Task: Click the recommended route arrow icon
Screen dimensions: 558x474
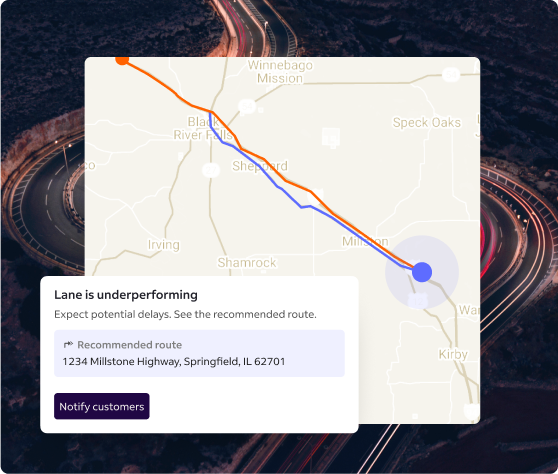Action: (x=68, y=344)
